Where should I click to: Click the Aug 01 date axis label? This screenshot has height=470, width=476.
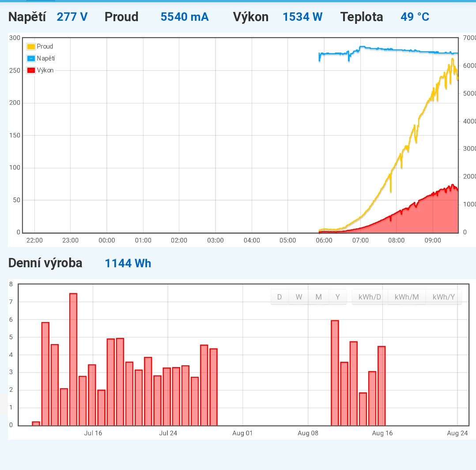coord(242,433)
